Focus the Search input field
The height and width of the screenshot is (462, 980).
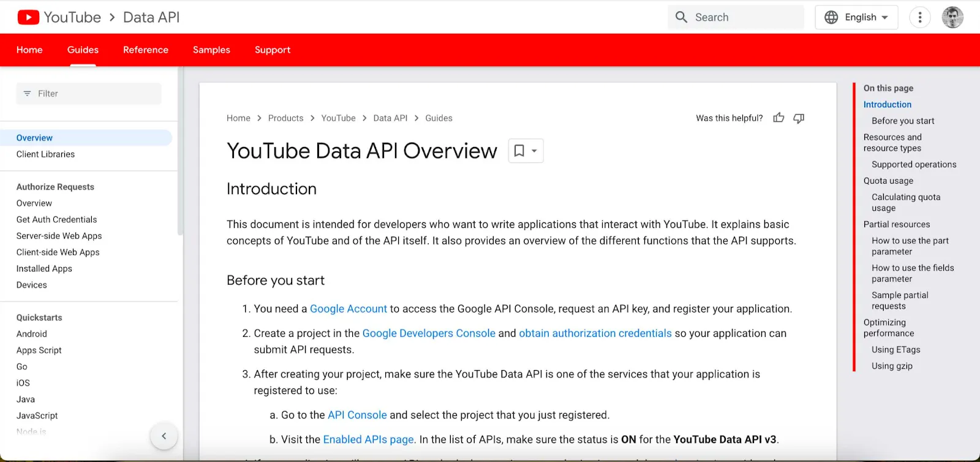tap(736, 17)
